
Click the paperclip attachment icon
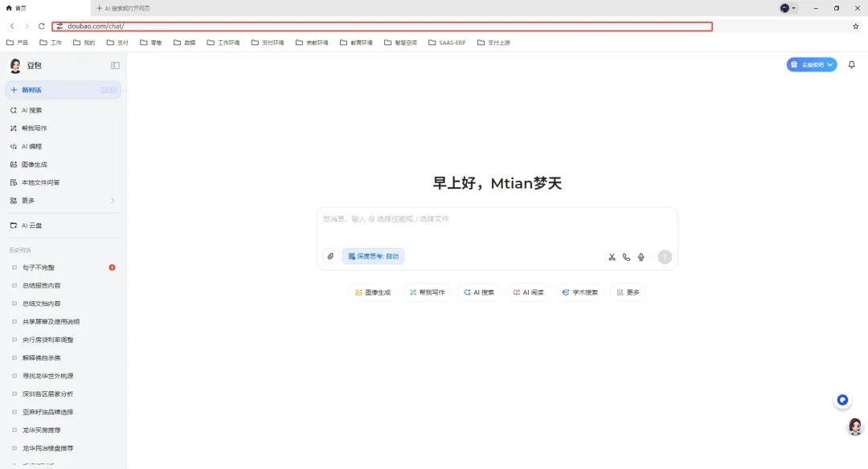[x=330, y=256]
